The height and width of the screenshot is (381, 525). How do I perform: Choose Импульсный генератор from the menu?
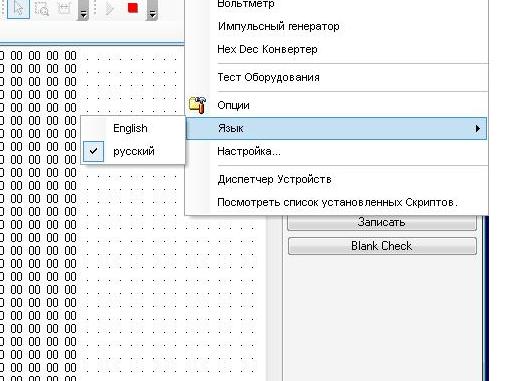click(336, 26)
